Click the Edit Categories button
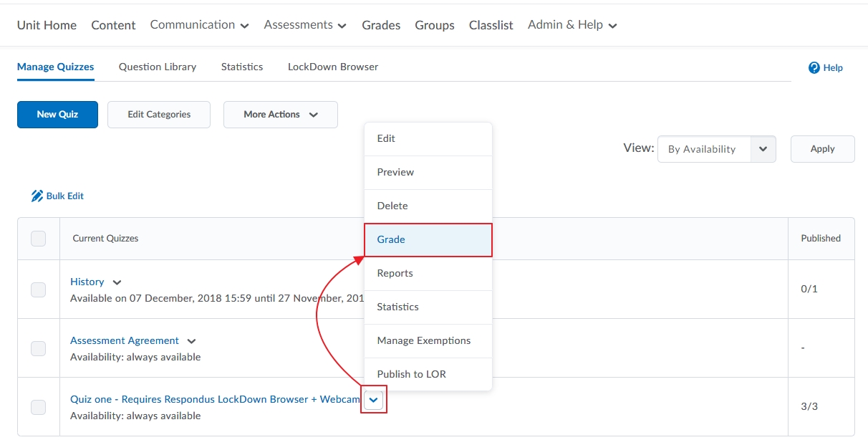Viewport: 868px width, 445px height. click(x=159, y=115)
